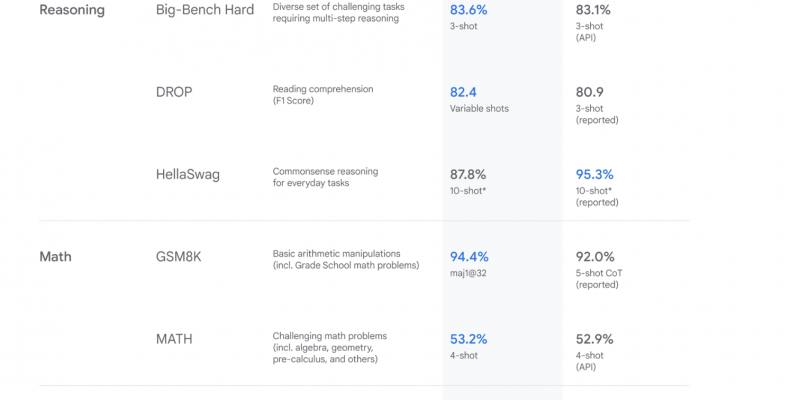Click the Reasoning category label
Image resolution: width=800 pixels, height=400 pixels.
click(x=72, y=11)
